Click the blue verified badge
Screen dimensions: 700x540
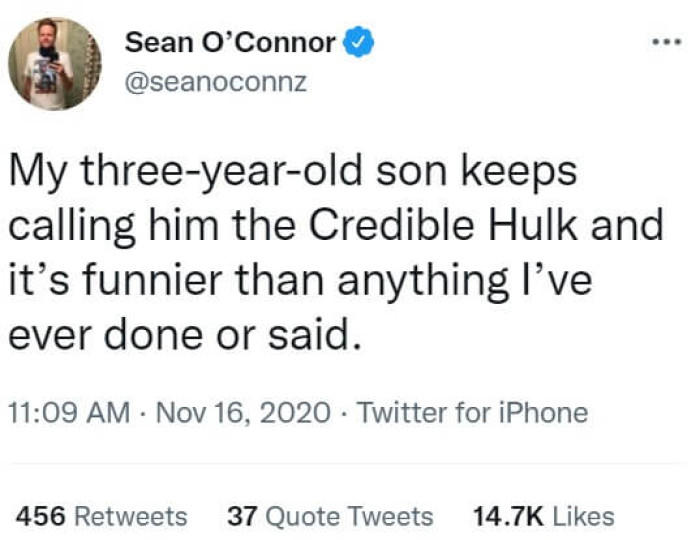click(361, 43)
